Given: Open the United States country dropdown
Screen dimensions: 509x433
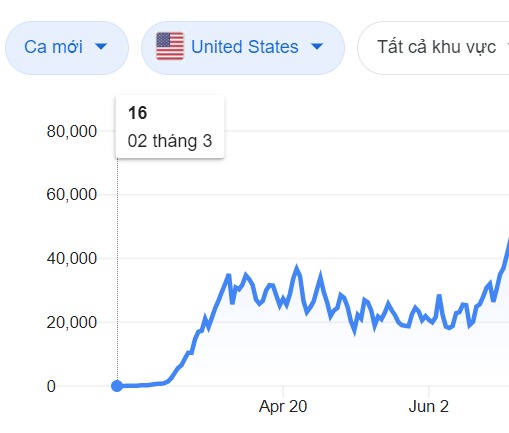Looking at the screenshot, I should click(x=243, y=48).
